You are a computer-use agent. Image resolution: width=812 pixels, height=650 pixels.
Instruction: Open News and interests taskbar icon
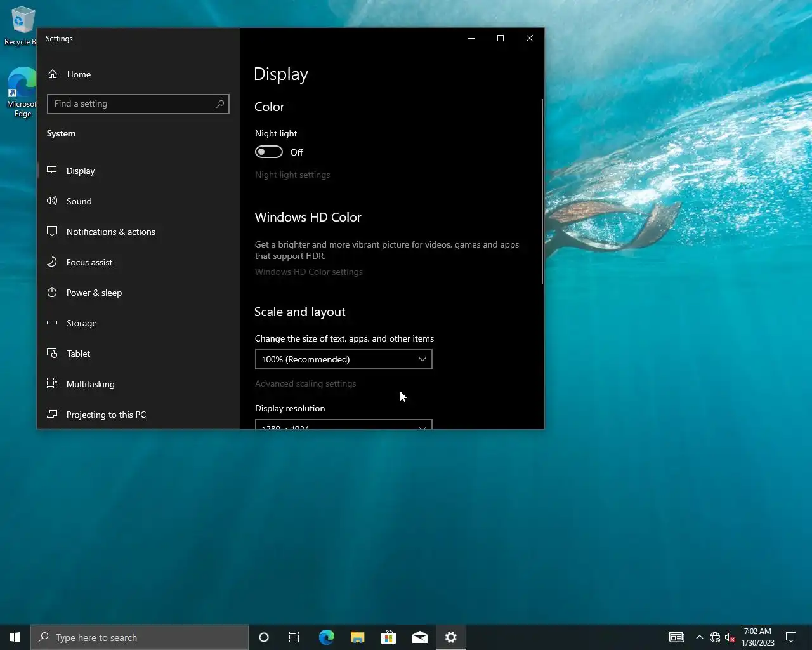coord(677,637)
